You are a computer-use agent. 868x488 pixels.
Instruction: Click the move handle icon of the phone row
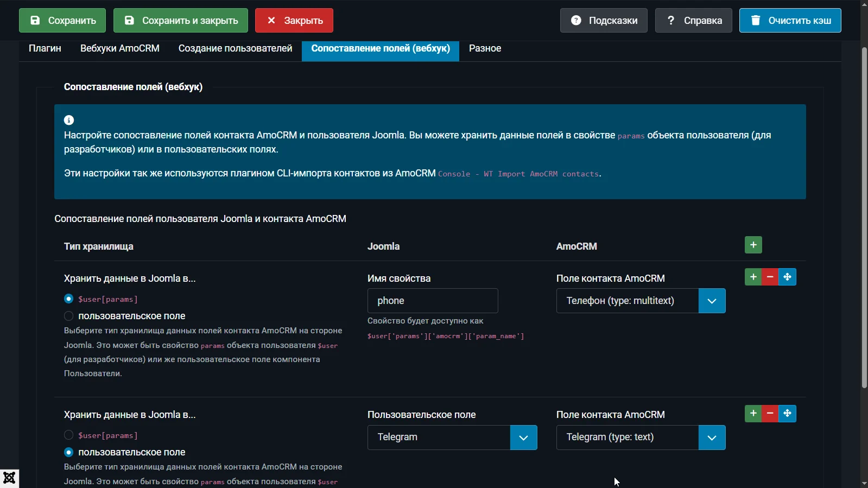(787, 277)
